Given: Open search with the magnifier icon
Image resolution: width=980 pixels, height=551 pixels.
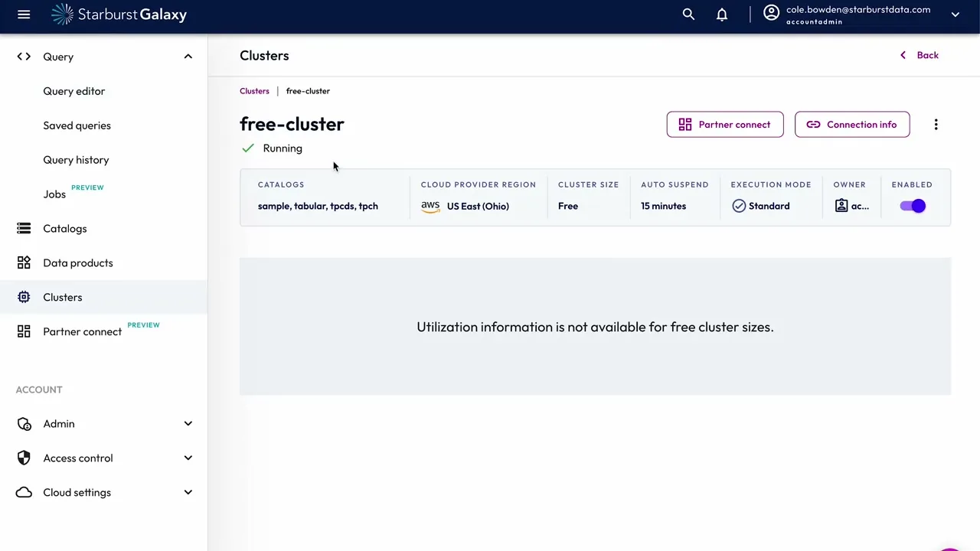Looking at the screenshot, I should coord(688,15).
